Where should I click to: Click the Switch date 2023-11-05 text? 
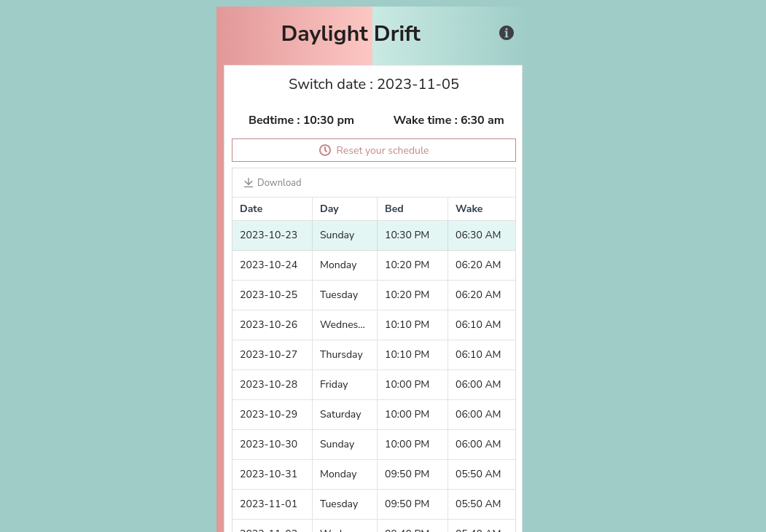[x=374, y=85]
